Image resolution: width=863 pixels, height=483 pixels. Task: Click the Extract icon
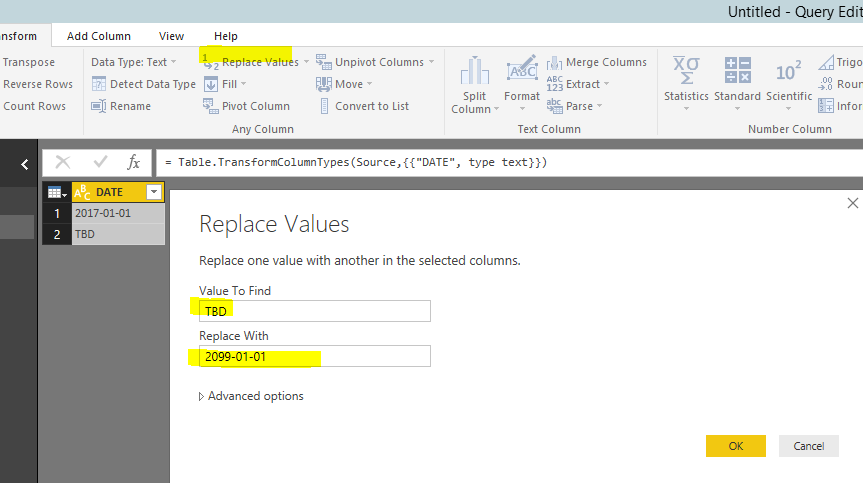(x=555, y=84)
